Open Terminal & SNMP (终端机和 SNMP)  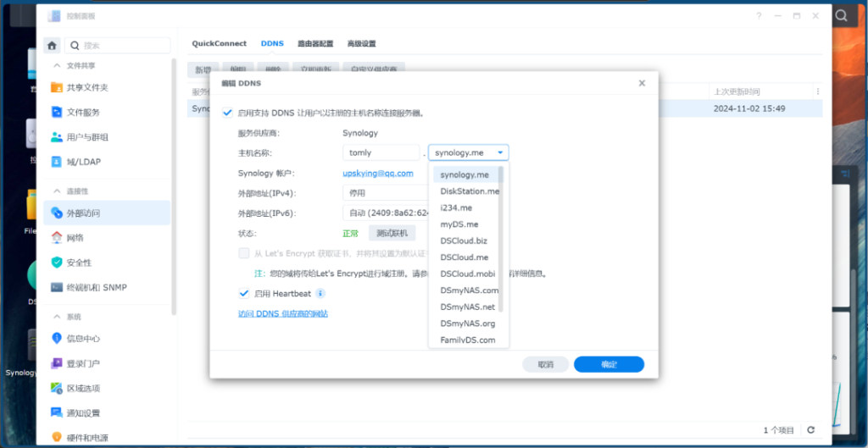coord(107,288)
